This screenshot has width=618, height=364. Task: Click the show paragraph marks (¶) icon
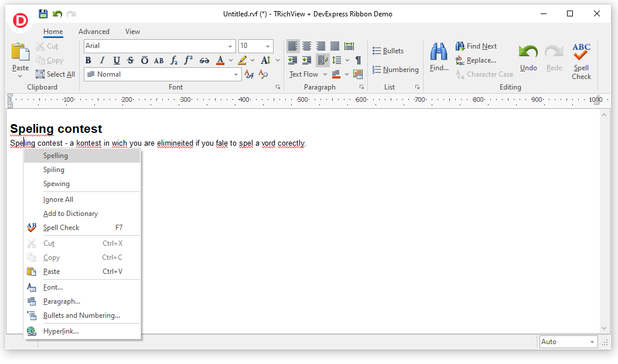tap(358, 60)
